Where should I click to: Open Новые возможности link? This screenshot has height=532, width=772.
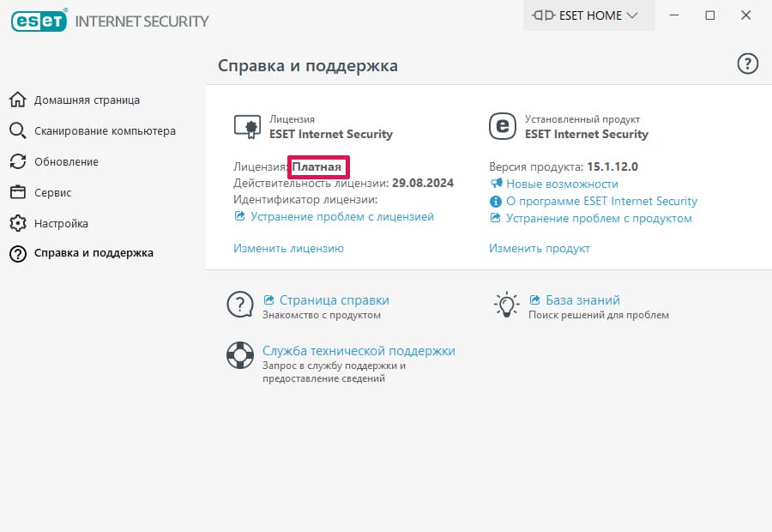[x=562, y=184]
